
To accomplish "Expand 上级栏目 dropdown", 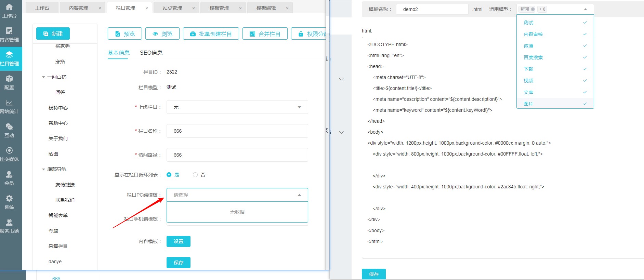I will tap(237, 107).
